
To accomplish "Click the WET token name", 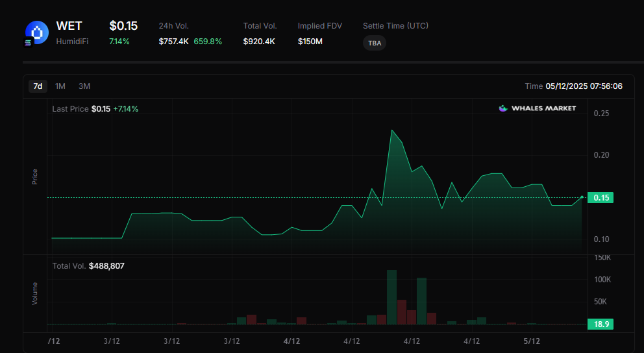I will pos(69,26).
